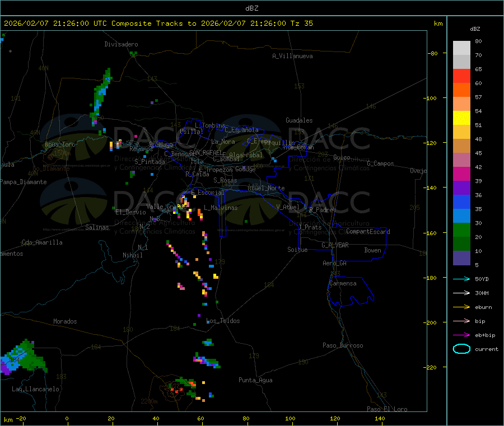This screenshot has width=504, height=426.
Task: Click the pink bip arrow legend icon
Action: [x=461, y=321]
